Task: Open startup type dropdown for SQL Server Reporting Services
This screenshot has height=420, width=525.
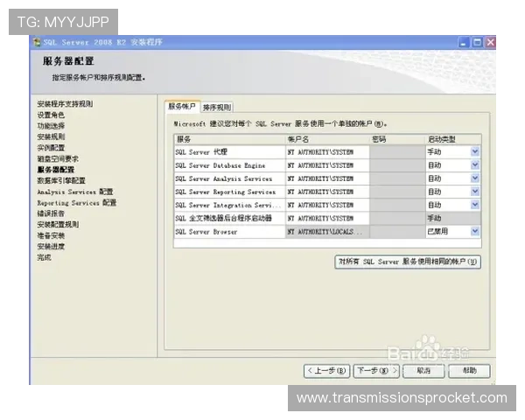Action: click(x=475, y=192)
